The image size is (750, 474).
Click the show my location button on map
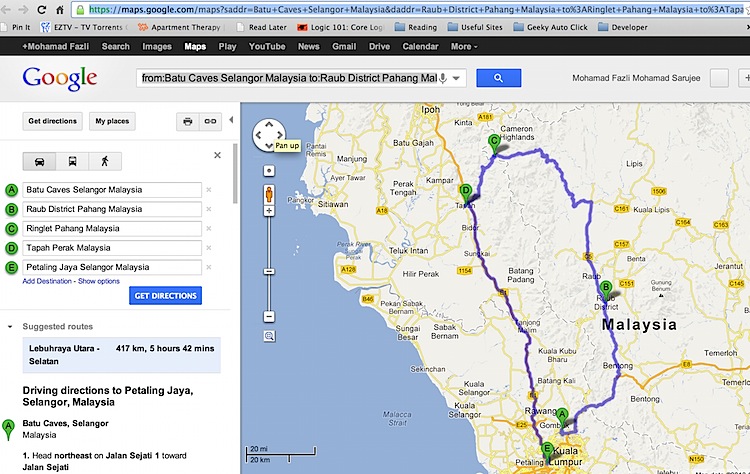(269, 171)
